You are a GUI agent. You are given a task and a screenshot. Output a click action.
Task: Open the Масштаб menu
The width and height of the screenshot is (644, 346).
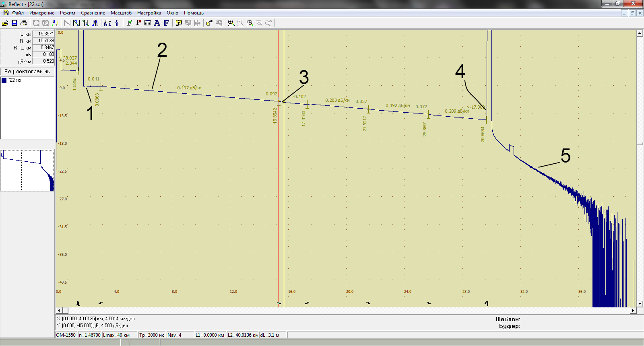(121, 13)
